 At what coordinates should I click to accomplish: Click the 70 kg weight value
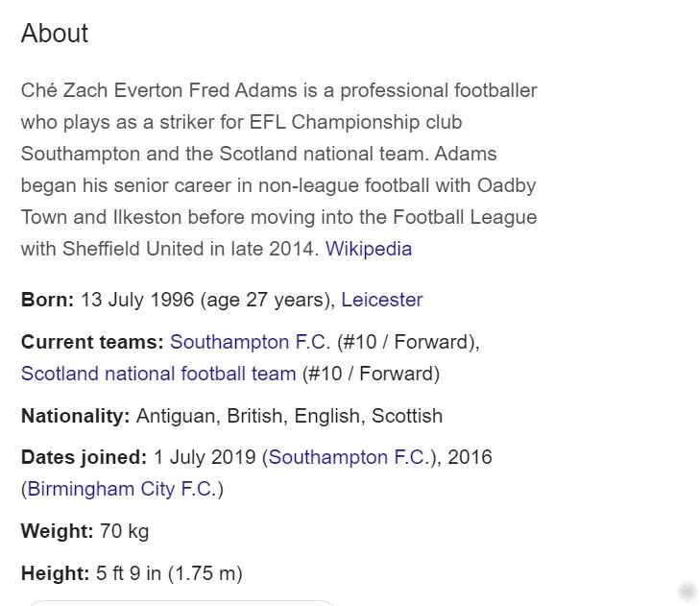click(x=125, y=531)
